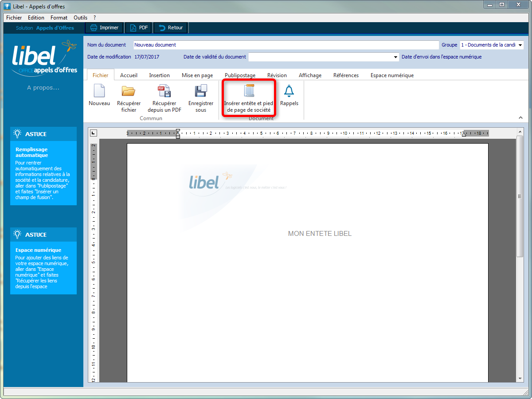The image size is (532, 399).
Task: Click the tab alignment selector beside ruler
Action: click(94, 133)
